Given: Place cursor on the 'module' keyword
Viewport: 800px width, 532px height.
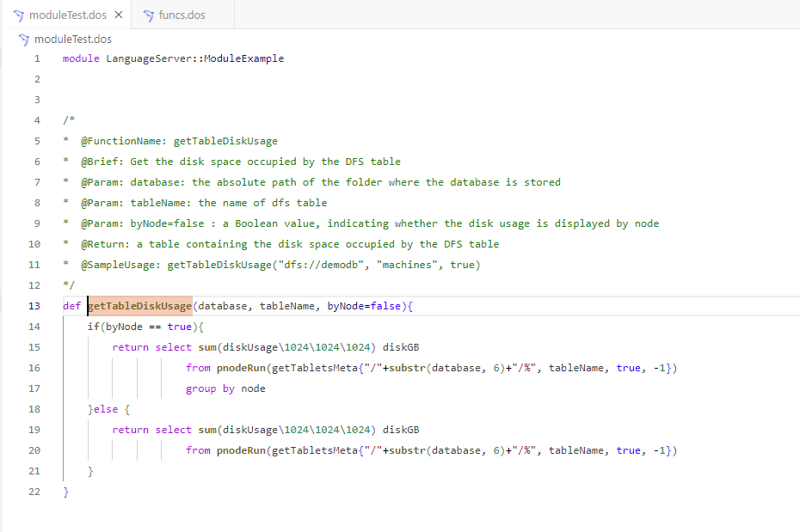Looking at the screenshot, I should 81,58.
